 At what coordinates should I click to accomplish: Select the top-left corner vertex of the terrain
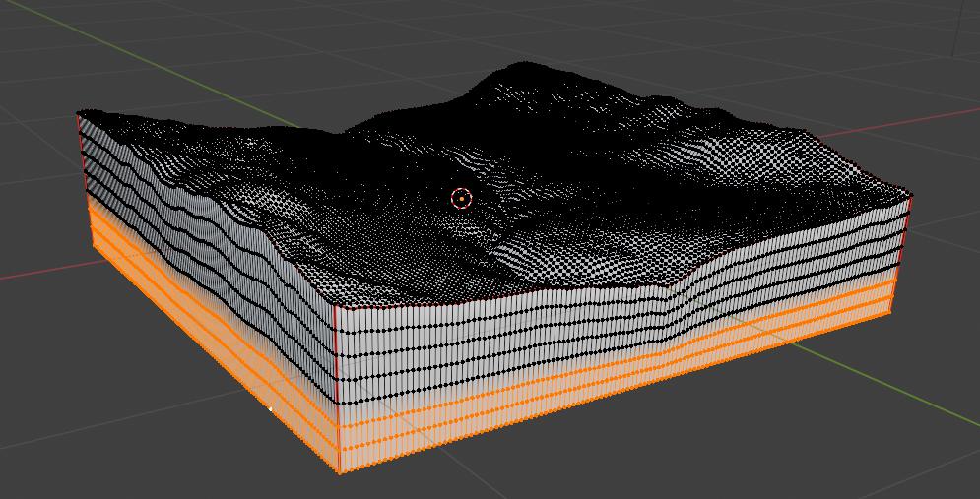coord(79,114)
